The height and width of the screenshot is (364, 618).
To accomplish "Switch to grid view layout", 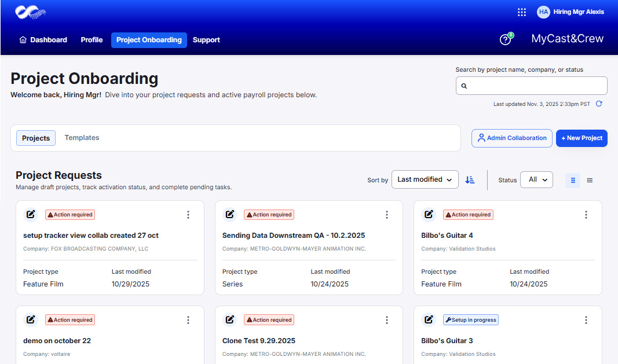I will coord(573,180).
